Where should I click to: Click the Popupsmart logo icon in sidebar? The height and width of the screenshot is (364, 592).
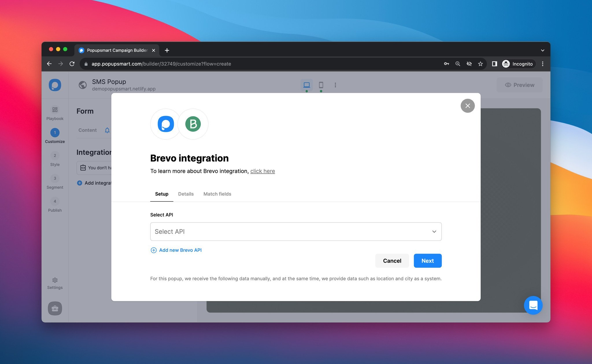click(x=55, y=84)
